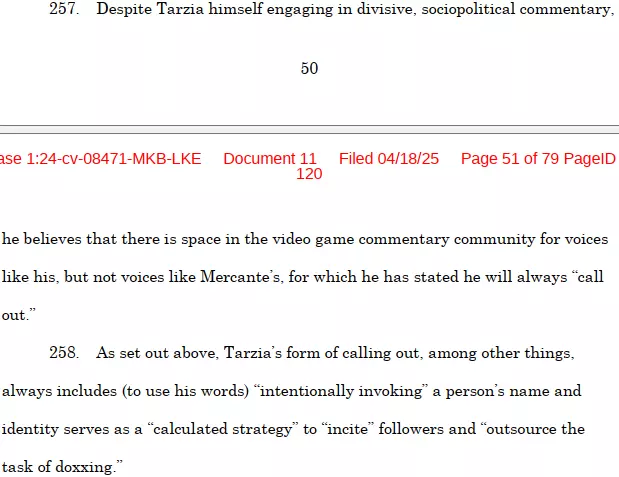Click the word 'out.' ending paragraph 257
This screenshot has width=619, height=477.
coord(19,315)
